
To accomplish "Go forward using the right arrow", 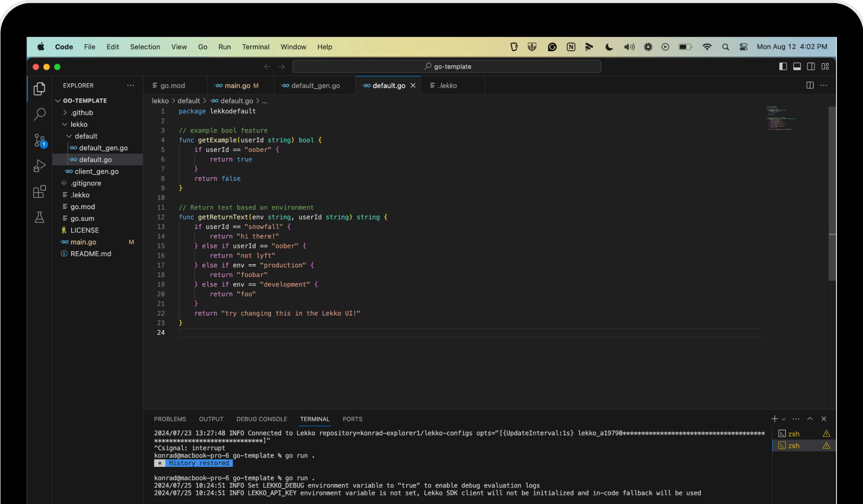I will click(x=281, y=66).
